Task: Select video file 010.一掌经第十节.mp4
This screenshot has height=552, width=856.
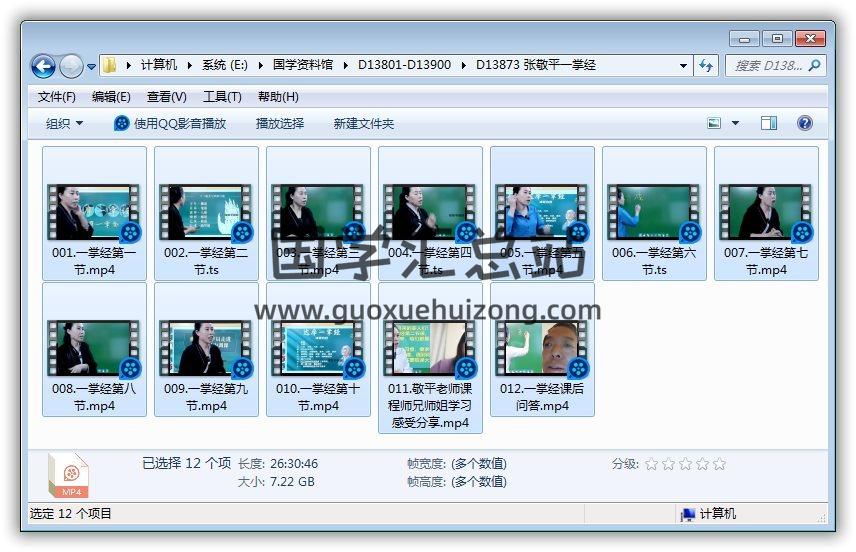Action: point(318,349)
